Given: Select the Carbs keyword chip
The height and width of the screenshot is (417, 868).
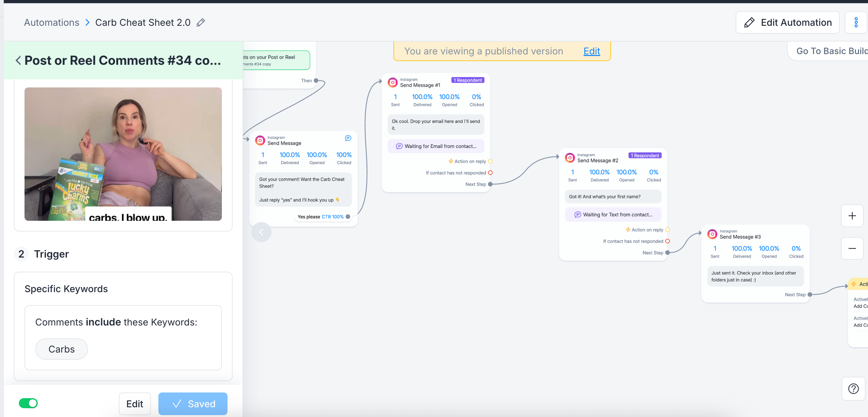Looking at the screenshot, I should 61,349.
